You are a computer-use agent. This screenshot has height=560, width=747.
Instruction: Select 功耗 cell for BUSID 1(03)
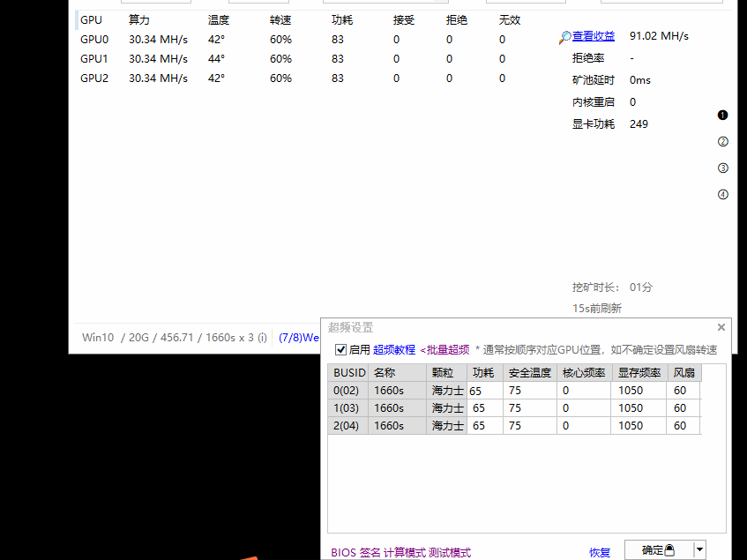pyautogui.click(x=484, y=408)
